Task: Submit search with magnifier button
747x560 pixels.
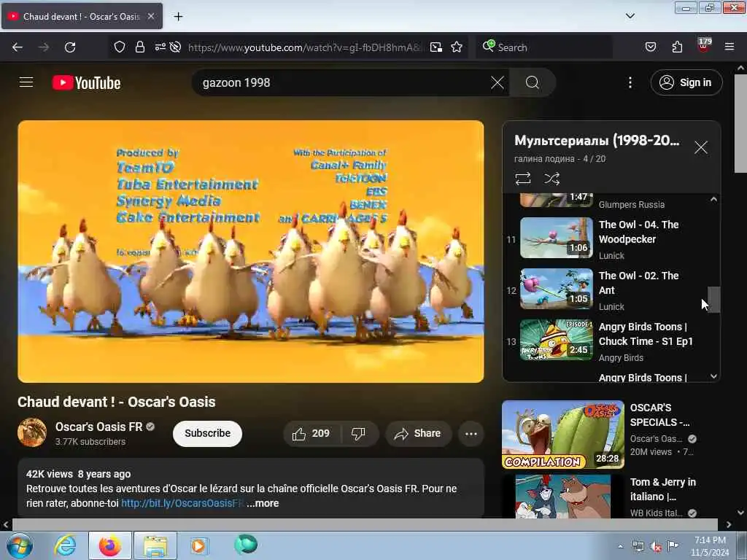Action: click(532, 82)
